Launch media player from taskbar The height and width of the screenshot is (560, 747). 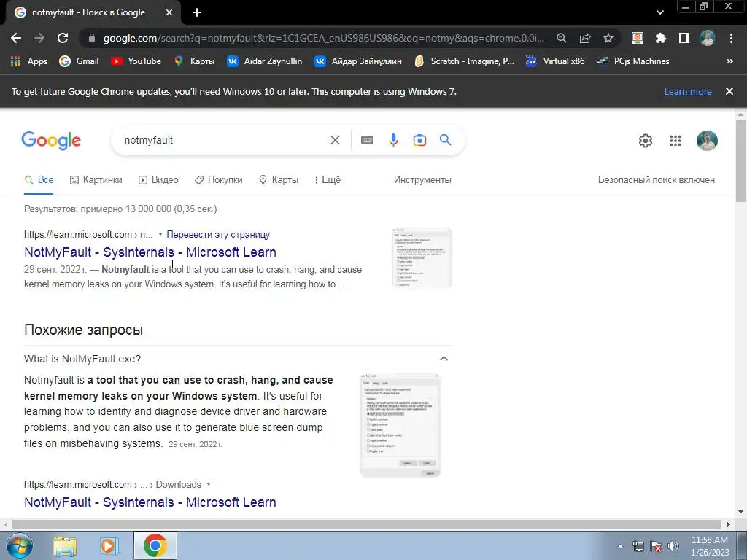coord(108,546)
